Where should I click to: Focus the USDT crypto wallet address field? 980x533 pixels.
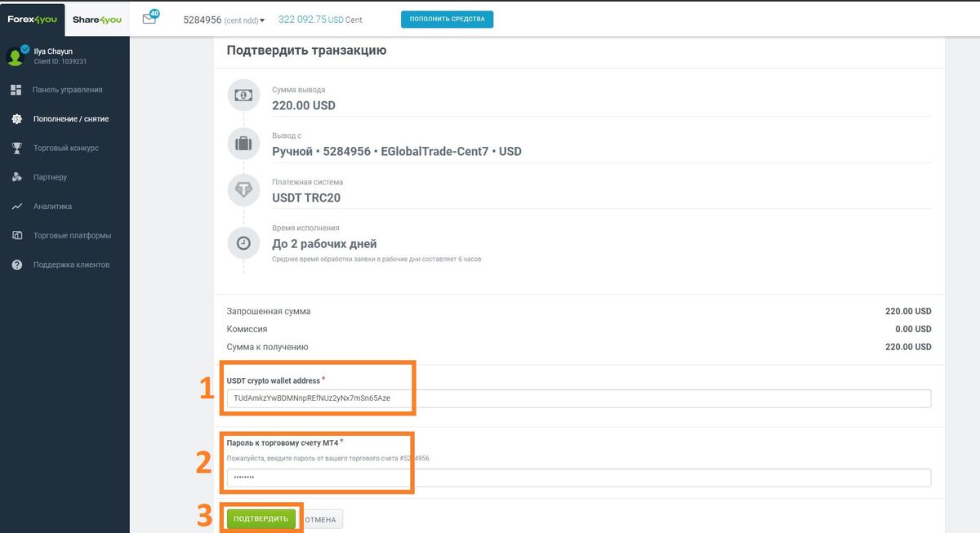(x=578, y=398)
